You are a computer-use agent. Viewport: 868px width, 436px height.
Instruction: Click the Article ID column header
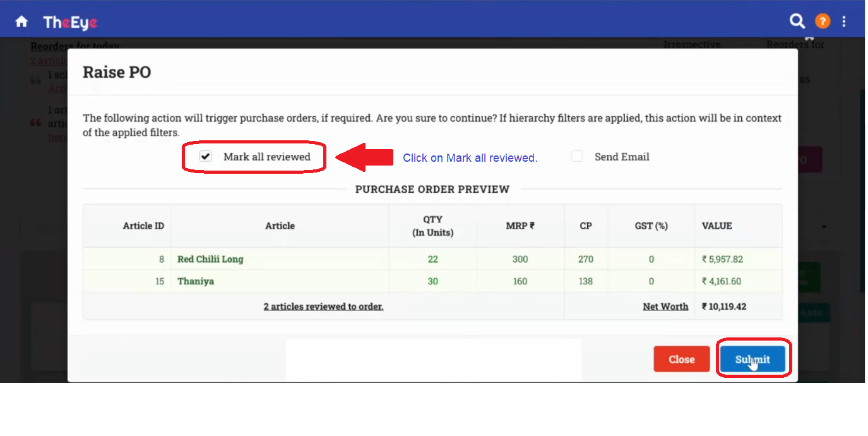(x=143, y=226)
